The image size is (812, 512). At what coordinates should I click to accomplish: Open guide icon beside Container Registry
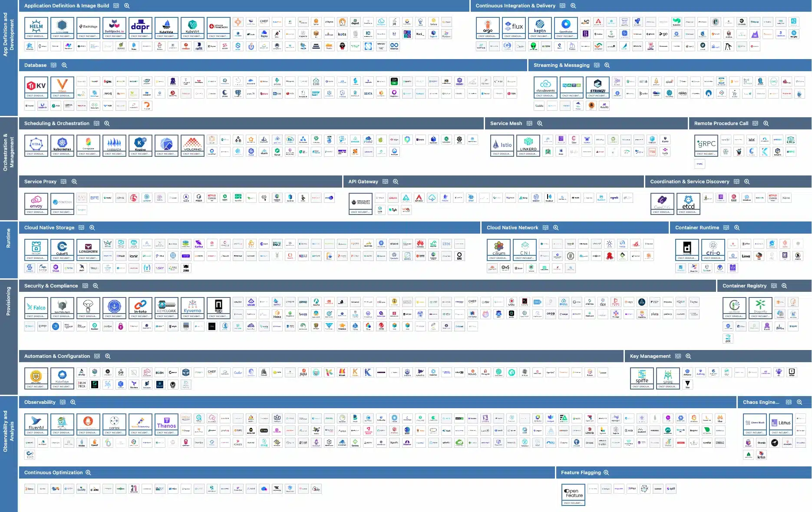coord(774,286)
